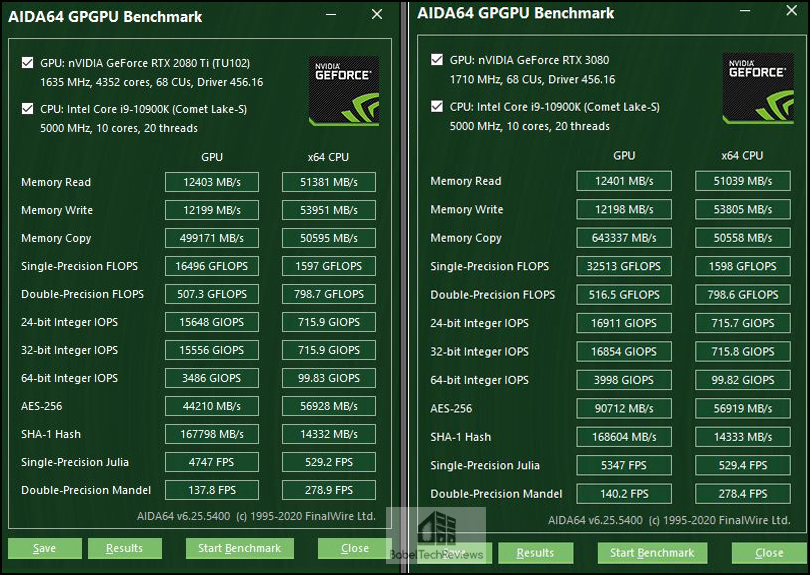810x575 pixels.
Task: Close the RTX 2080 Ti window via title bar X
Action: (377, 14)
